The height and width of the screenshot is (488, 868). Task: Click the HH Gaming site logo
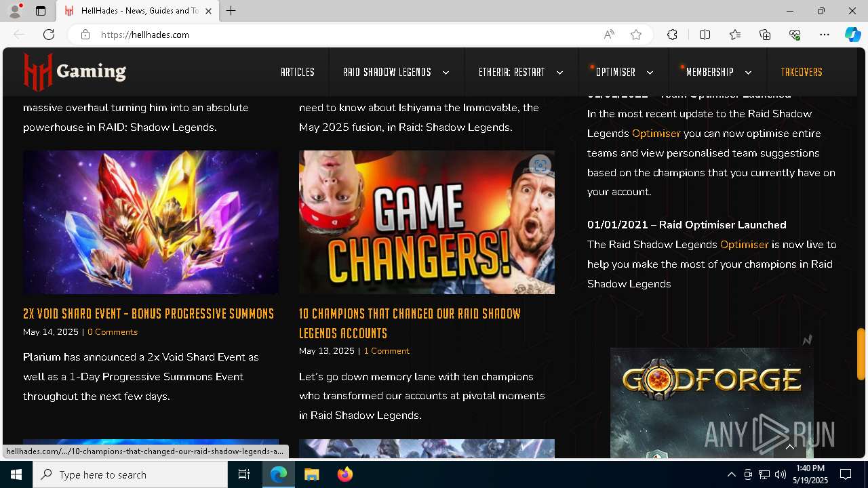click(x=75, y=72)
